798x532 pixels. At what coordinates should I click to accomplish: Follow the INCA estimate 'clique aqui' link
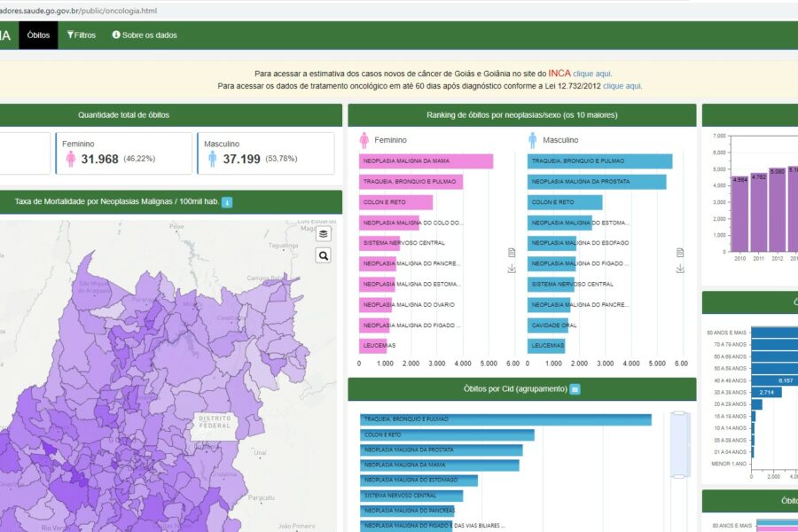point(592,74)
